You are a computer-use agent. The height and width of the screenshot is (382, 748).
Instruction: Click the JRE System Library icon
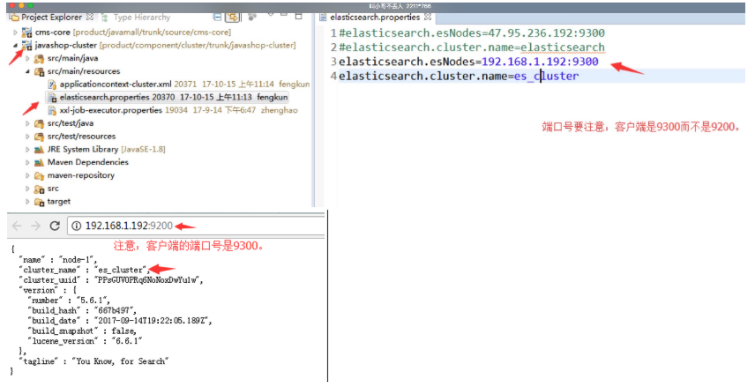coord(39,149)
